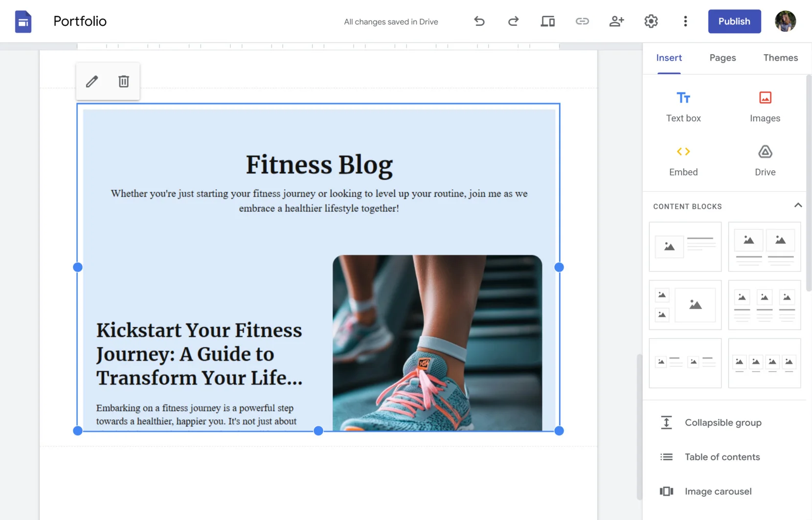The width and height of the screenshot is (812, 520).
Task: Undo the last change
Action: point(479,21)
